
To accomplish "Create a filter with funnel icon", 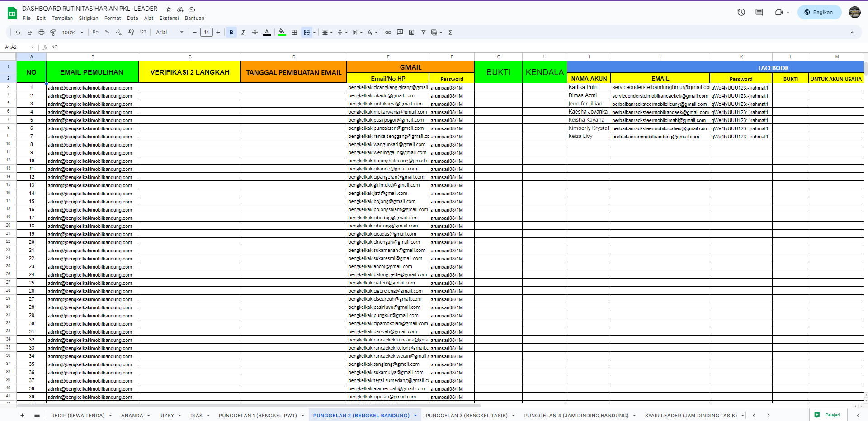I will click(x=424, y=32).
